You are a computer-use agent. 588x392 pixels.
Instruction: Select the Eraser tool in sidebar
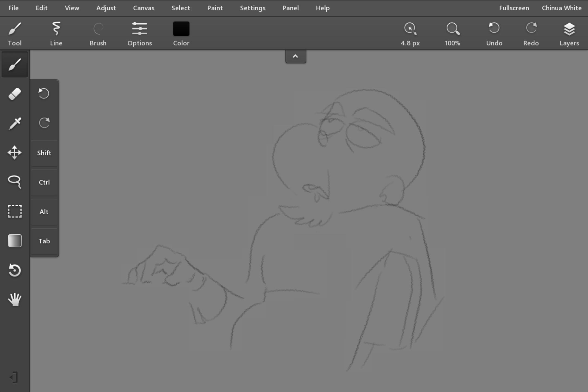[15, 94]
